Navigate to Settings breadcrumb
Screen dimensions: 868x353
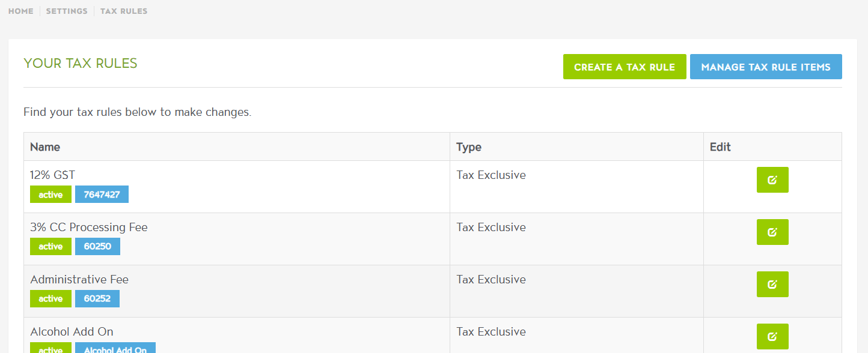[67, 11]
